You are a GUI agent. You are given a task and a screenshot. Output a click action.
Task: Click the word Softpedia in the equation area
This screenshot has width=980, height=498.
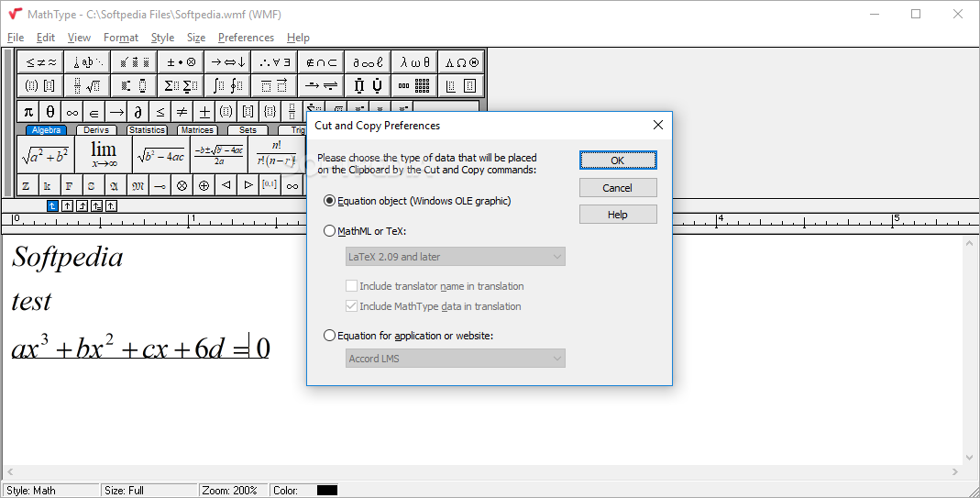[x=68, y=257]
